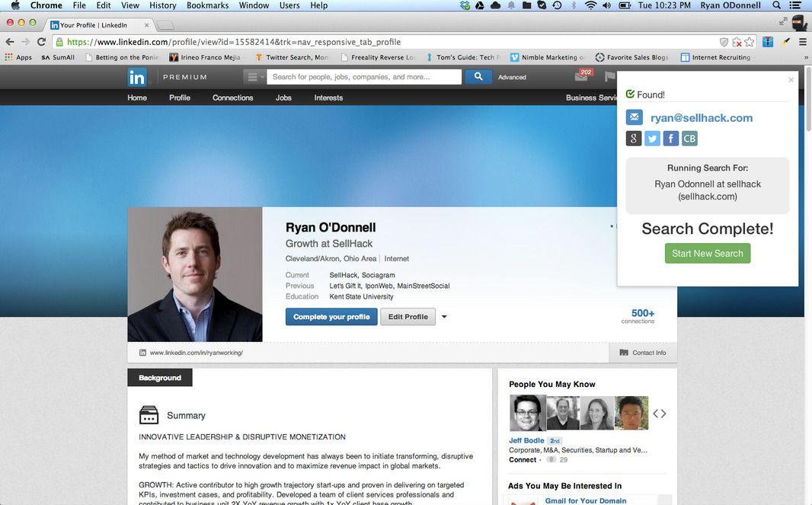The image size is (812, 505).
Task: Open the Gmail for Your Domain ad link
Action: click(x=586, y=501)
